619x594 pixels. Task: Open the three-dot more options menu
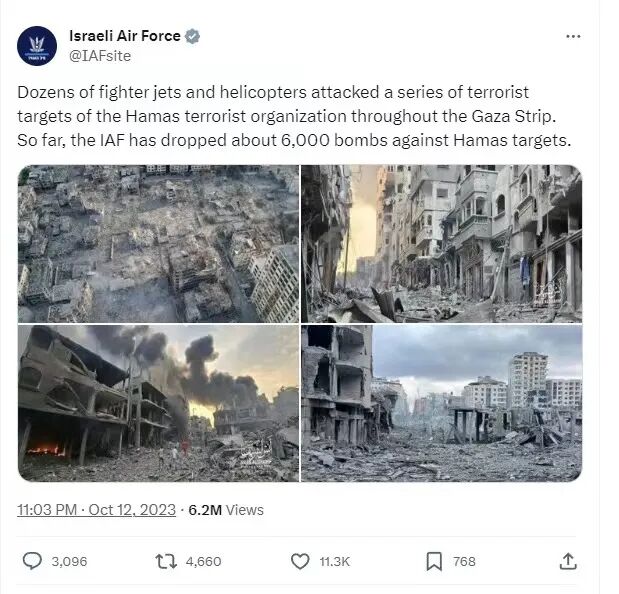coord(573,36)
